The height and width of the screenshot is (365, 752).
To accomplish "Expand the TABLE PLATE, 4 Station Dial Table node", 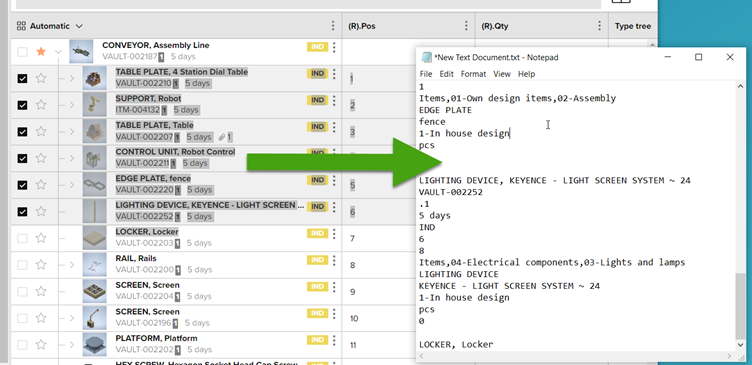I will pyautogui.click(x=72, y=78).
